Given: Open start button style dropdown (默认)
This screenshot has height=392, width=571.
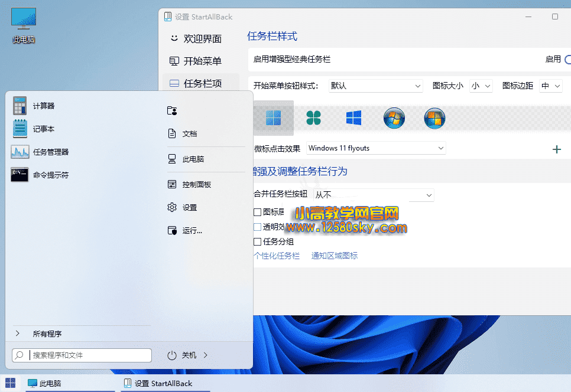Looking at the screenshot, I should pyautogui.click(x=375, y=86).
